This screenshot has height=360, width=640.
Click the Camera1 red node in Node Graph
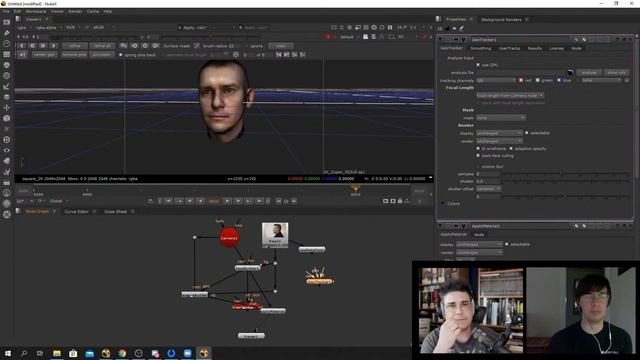(229, 238)
